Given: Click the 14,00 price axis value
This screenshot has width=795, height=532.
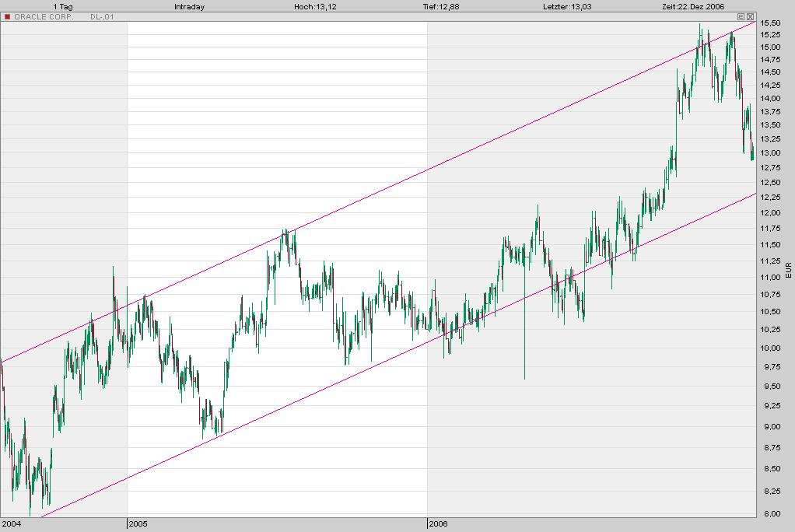Looking at the screenshot, I should tap(770, 98).
